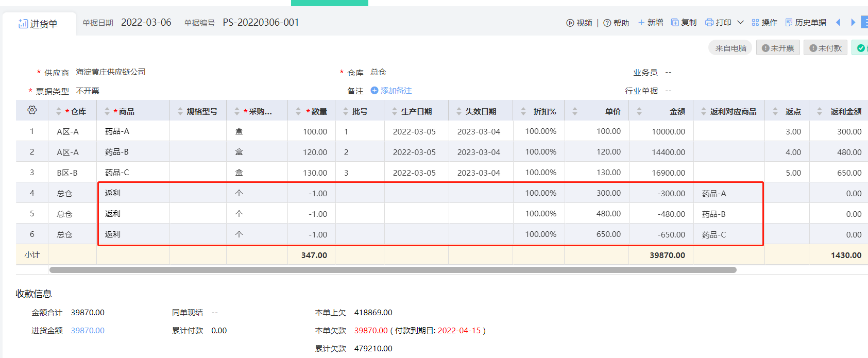Go to next document with right arrow
The image size is (868, 358).
click(853, 23)
